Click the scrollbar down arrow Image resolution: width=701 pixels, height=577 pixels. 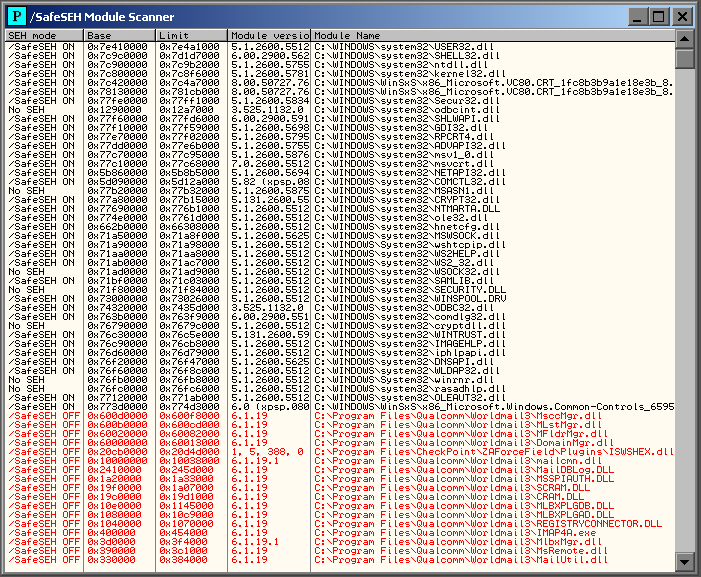[684, 562]
